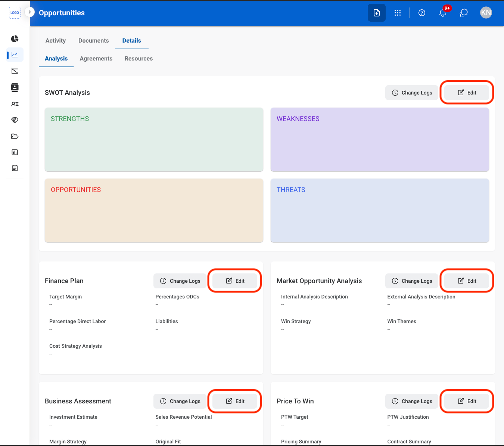
Task: Edit the SWOT Analysis section
Action: (467, 93)
